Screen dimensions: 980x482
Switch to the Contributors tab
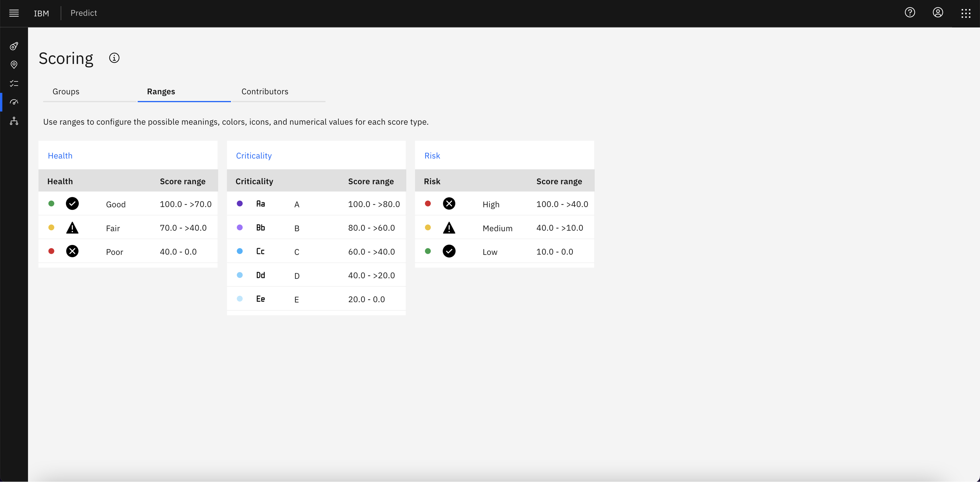point(265,91)
